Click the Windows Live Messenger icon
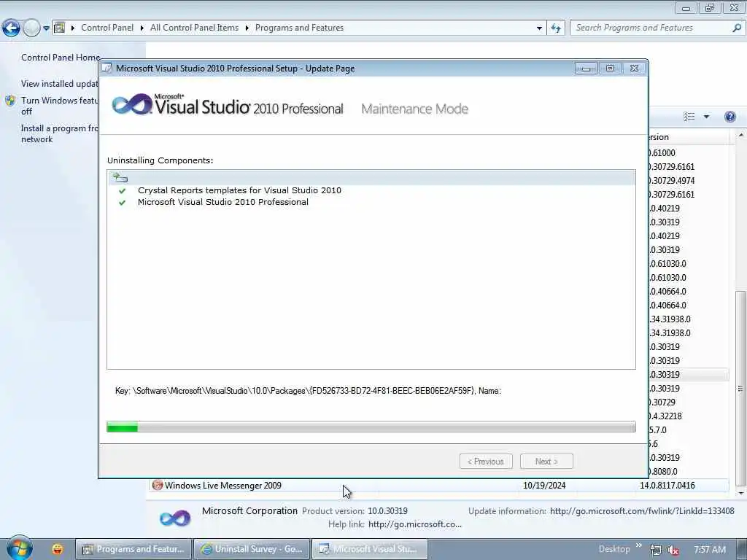Viewport: 747px width, 560px height. click(x=158, y=485)
